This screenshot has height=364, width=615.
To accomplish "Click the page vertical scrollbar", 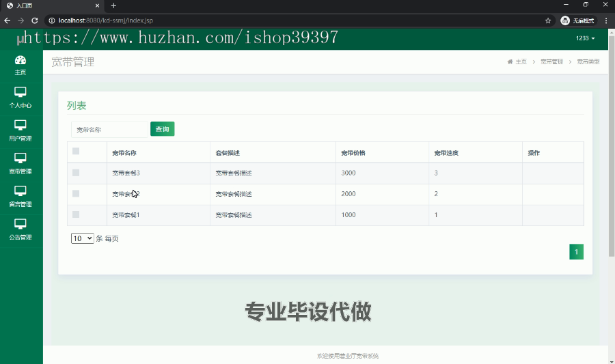I will tap(611, 146).
